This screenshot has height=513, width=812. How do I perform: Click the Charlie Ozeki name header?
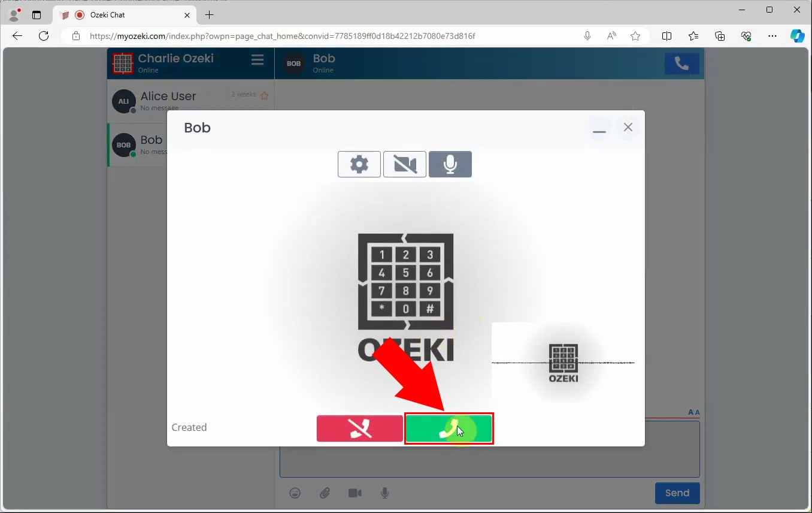176,58
